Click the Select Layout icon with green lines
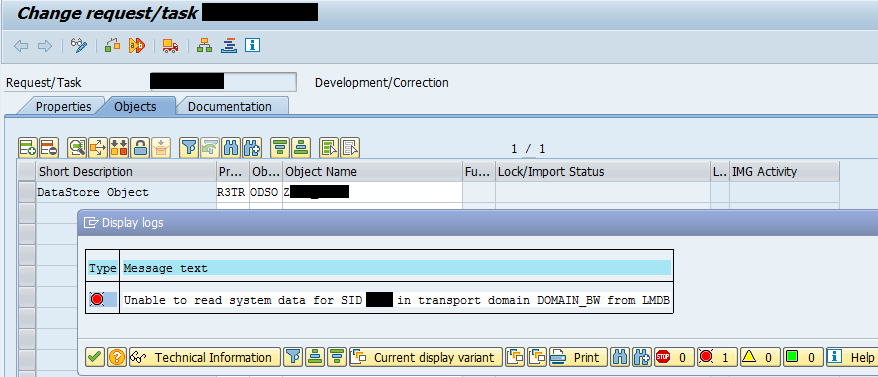 coord(329,148)
